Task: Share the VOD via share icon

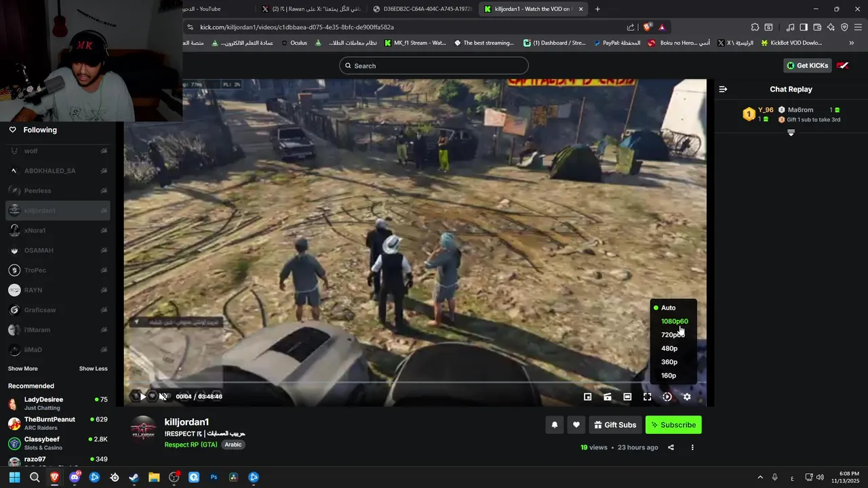Action: point(671,447)
